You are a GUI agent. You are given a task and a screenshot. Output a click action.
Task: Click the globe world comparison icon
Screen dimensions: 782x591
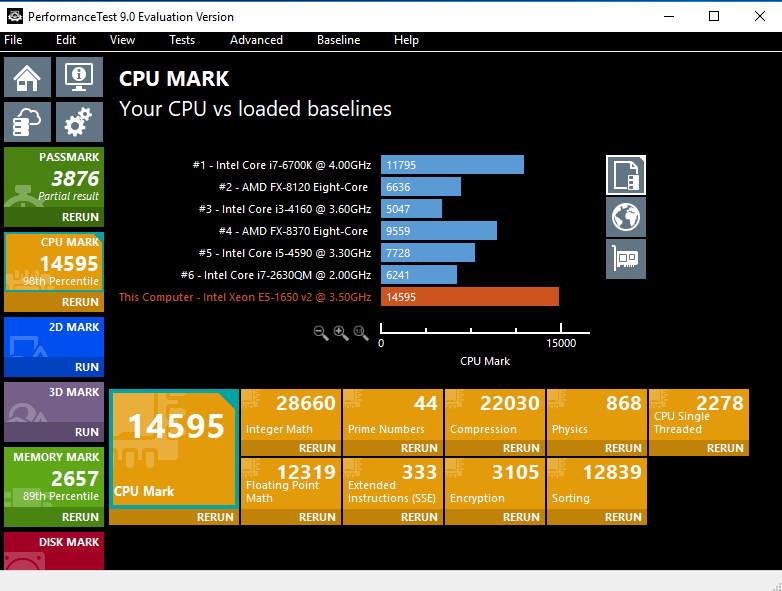coord(626,217)
